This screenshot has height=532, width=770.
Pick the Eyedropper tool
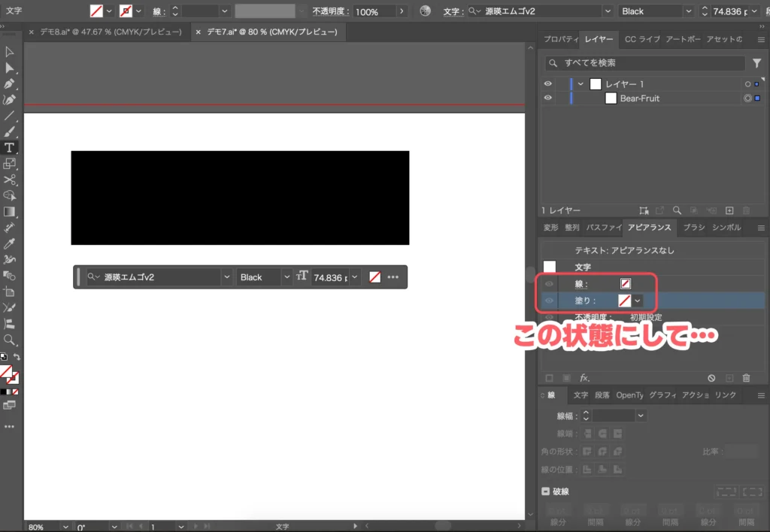10,243
